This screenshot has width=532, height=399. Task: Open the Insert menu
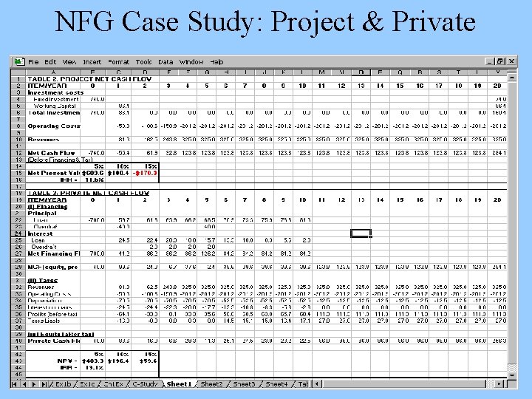(x=92, y=62)
